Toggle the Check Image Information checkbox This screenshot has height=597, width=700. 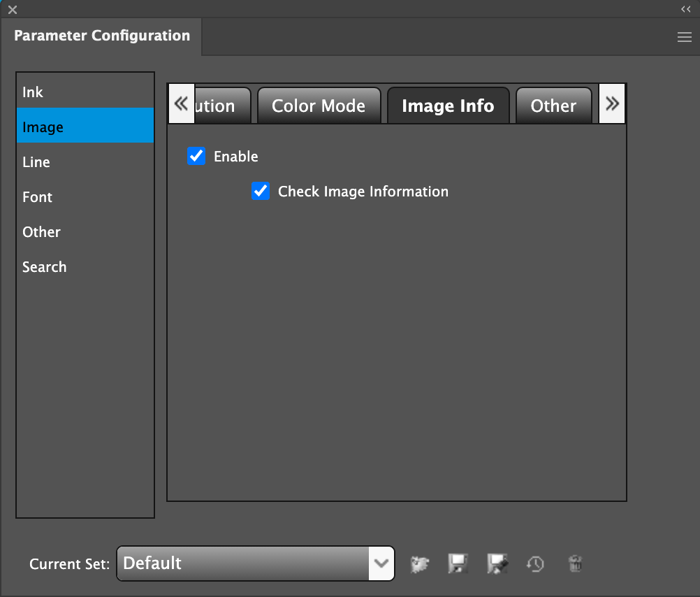pos(261,191)
